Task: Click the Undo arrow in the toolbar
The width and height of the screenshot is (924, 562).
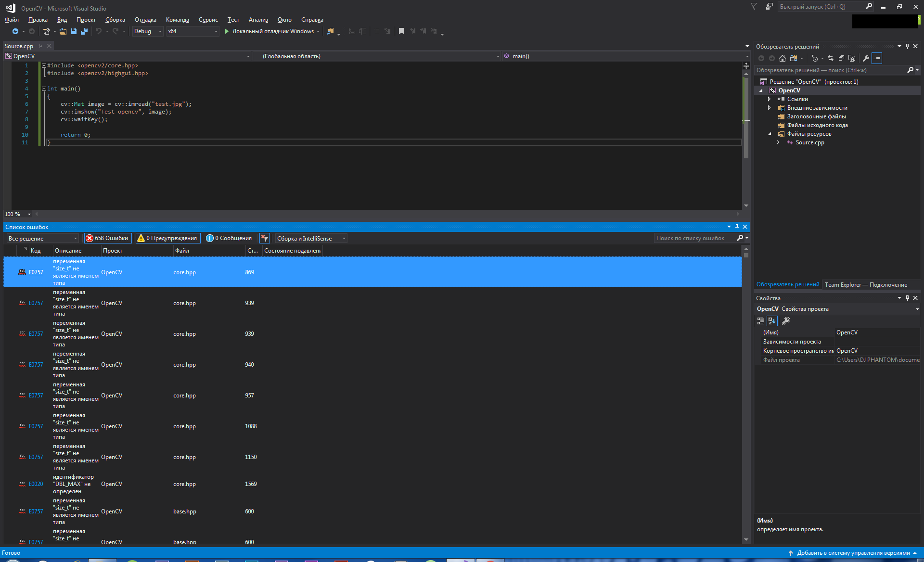Action: coord(99,31)
